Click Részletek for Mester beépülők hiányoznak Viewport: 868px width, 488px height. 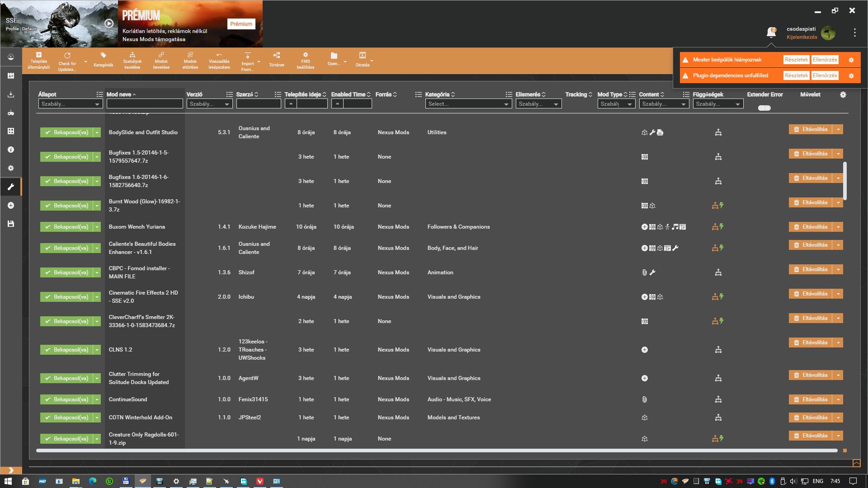796,60
